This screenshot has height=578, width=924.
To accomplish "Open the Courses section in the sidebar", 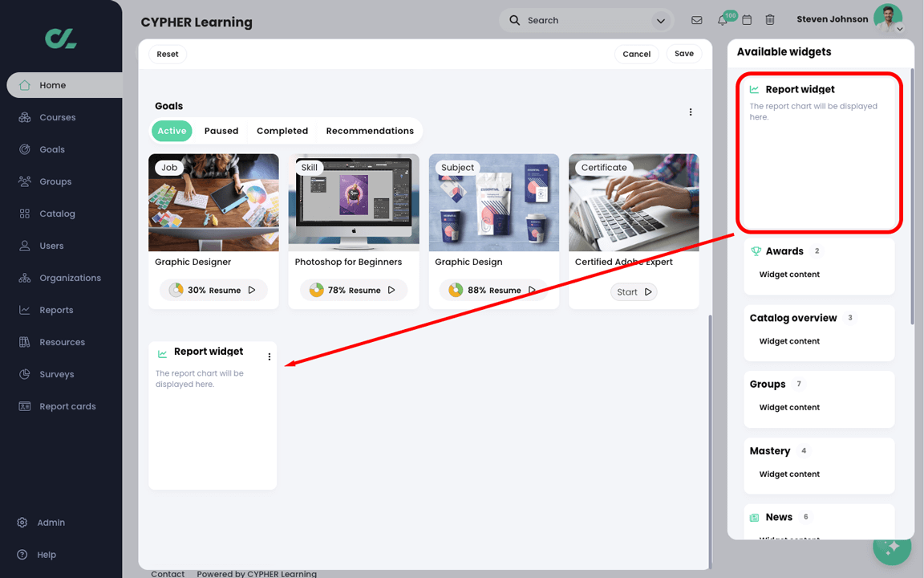I will pyautogui.click(x=56, y=117).
